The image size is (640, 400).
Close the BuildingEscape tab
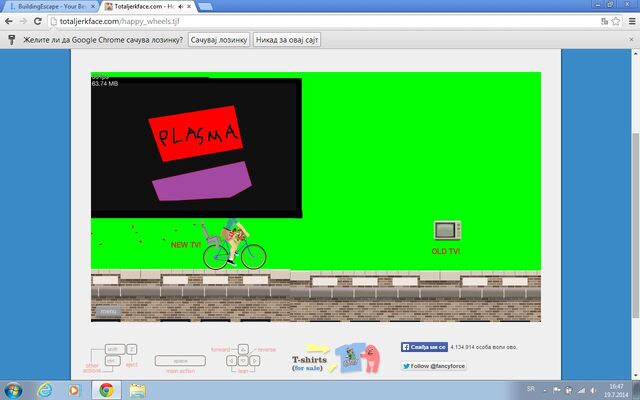93,7
